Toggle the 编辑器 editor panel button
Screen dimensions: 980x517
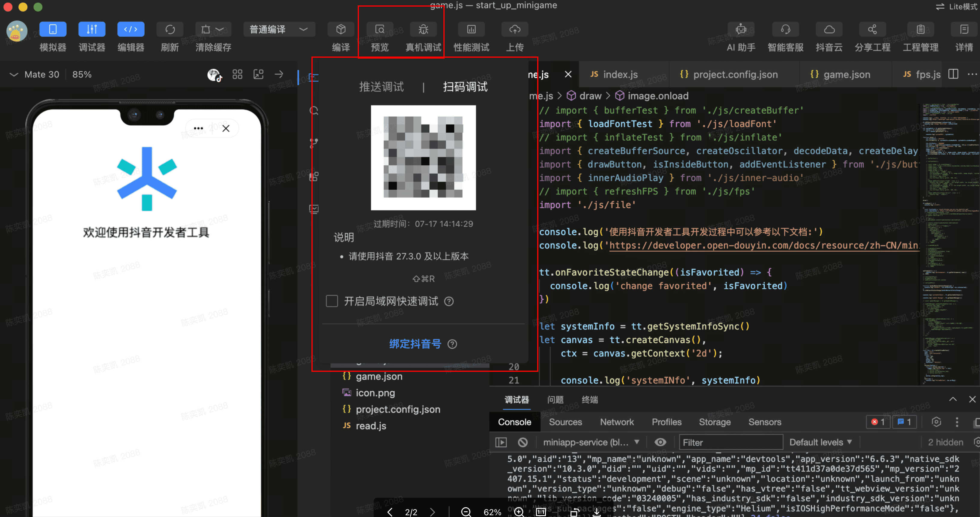130,30
